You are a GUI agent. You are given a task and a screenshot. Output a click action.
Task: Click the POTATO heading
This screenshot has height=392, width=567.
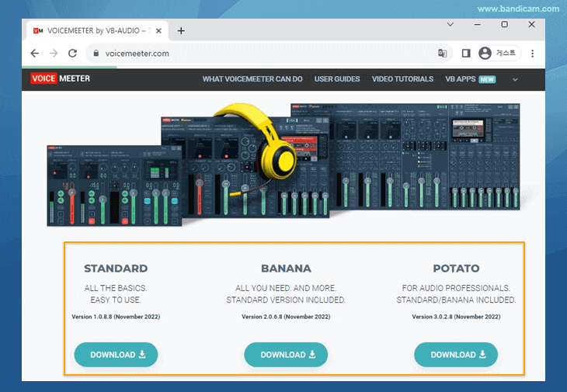pyautogui.click(x=456, y=269)
